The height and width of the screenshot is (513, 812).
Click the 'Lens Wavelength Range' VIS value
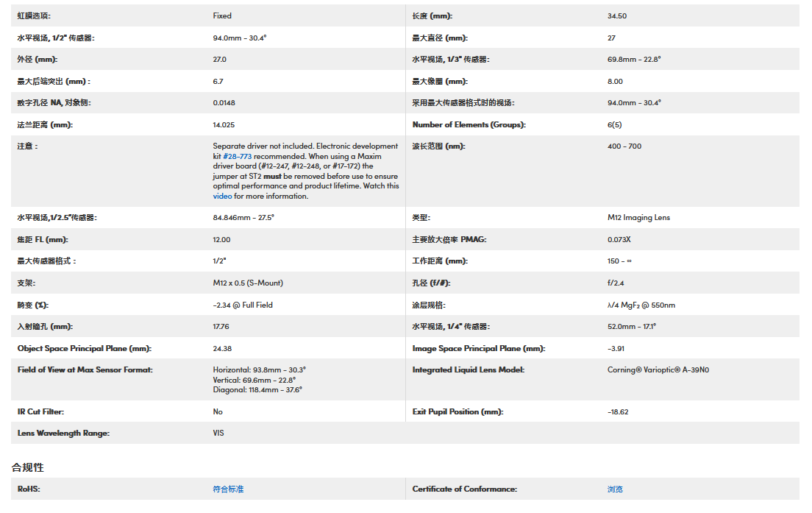click(x=218, y=433)
